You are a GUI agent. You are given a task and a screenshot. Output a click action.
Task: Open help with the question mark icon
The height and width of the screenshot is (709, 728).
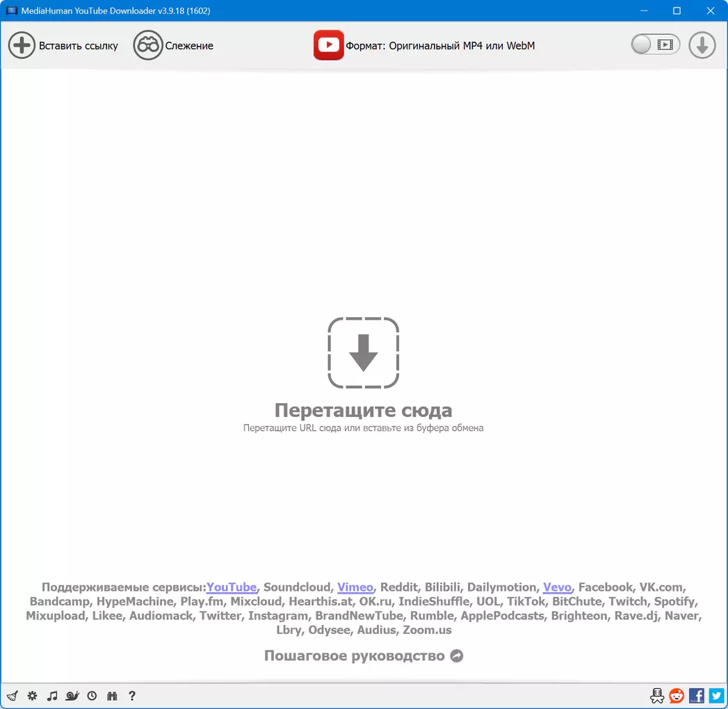click(x=132, y=696)
